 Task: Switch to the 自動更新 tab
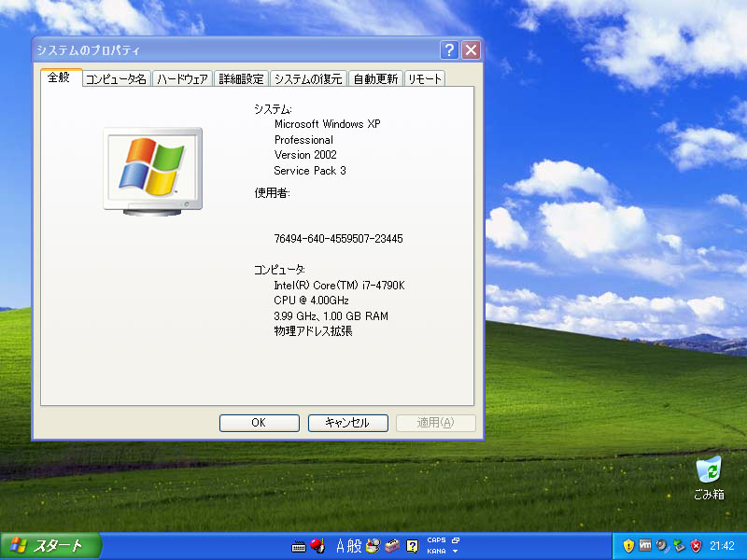pyautogui.click(x=375, y=79)
